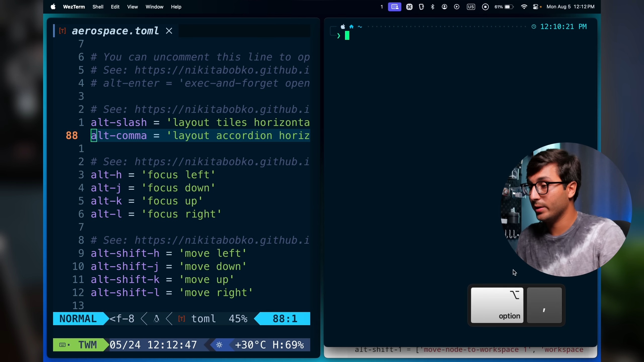644x362 pixels.
Task: Click the AeroSpace workspace 1 indicator
Action: (382, 7)
